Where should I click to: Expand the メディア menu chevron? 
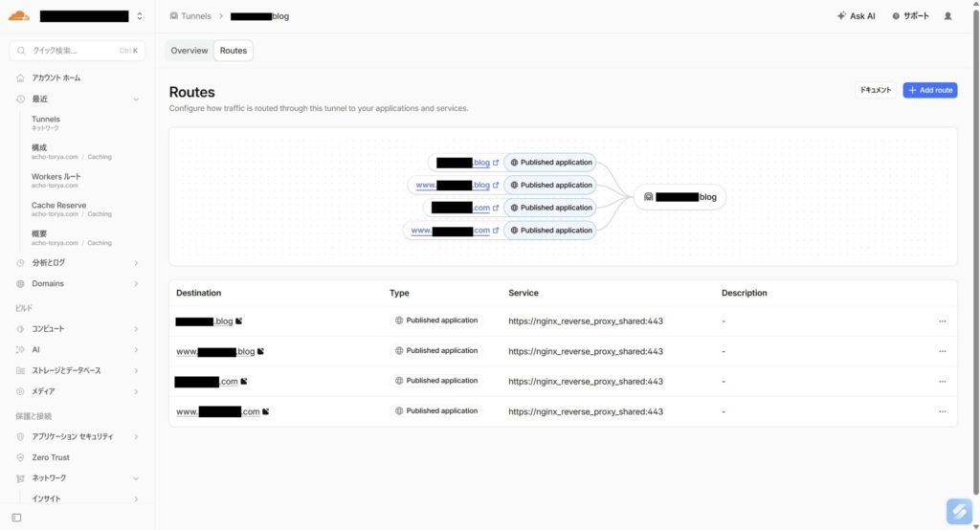[136, 392]
